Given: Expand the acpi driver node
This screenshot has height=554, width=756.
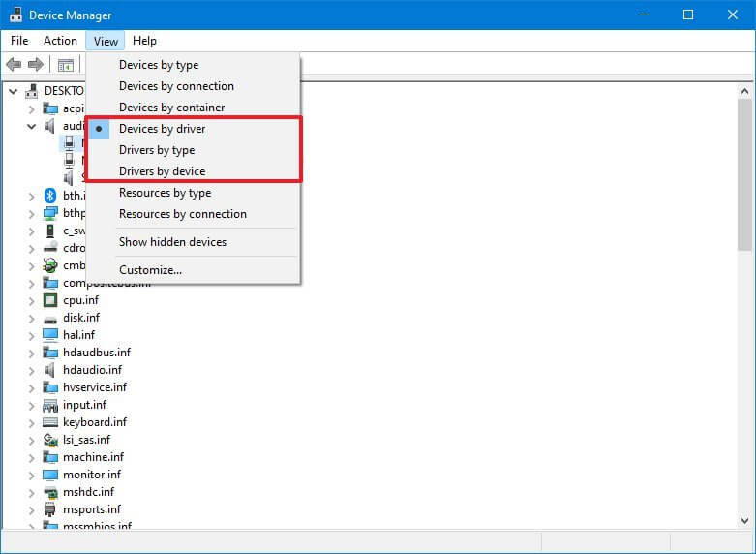Looking at the screenshot, I should (31, 109).
